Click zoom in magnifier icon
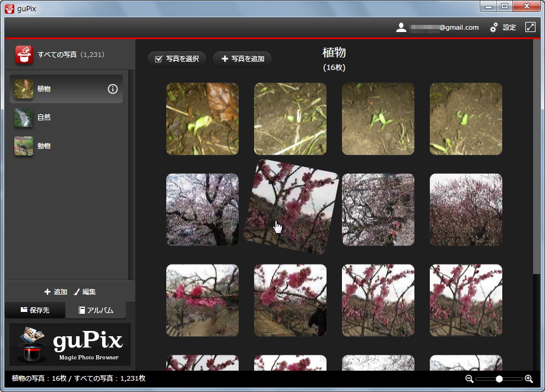Viewport: 545px width, 392px height. point(528,379)
